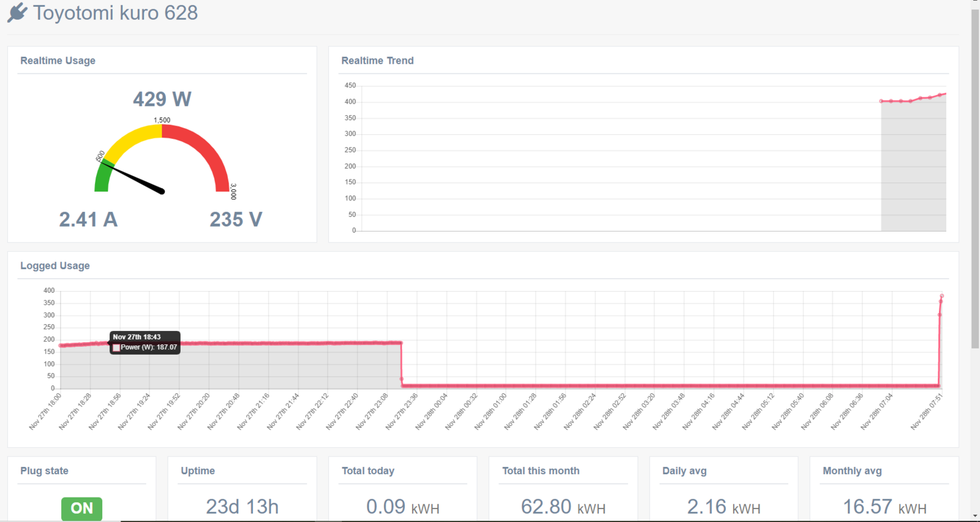Click the Power (W) legend square in tooltip
The image size is (980, 522).
point(116,347)
